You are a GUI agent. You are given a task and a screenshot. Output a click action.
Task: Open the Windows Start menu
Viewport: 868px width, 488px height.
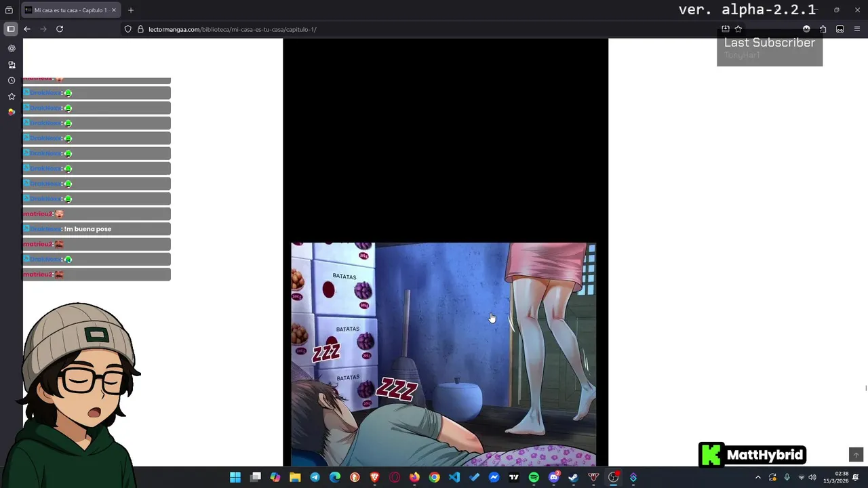point(235,477)
